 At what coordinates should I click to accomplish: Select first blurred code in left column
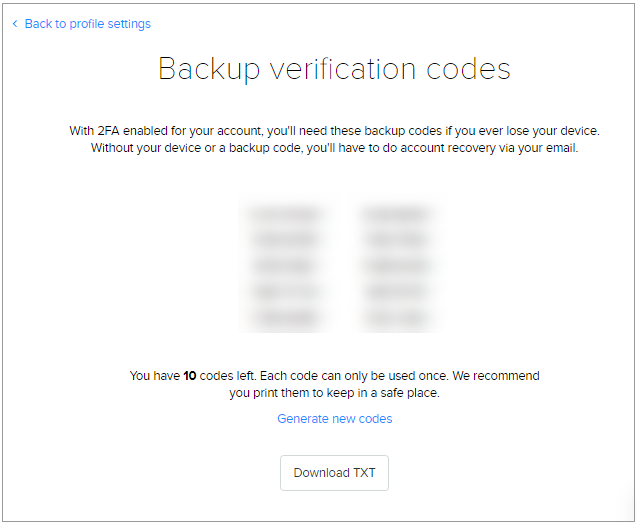(286, 214)
